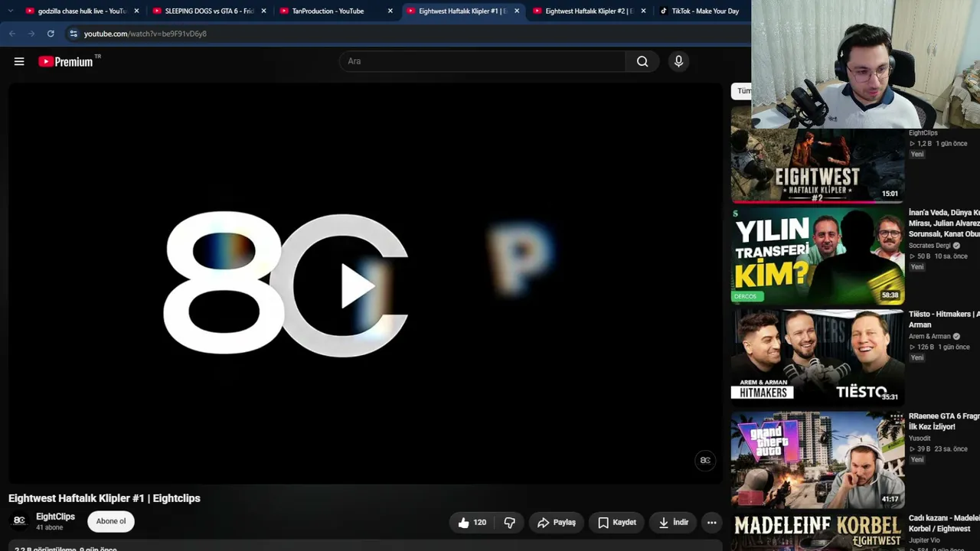Reload the YouTube page
This screenshot has width=980, height=551.
coord(51,34)
